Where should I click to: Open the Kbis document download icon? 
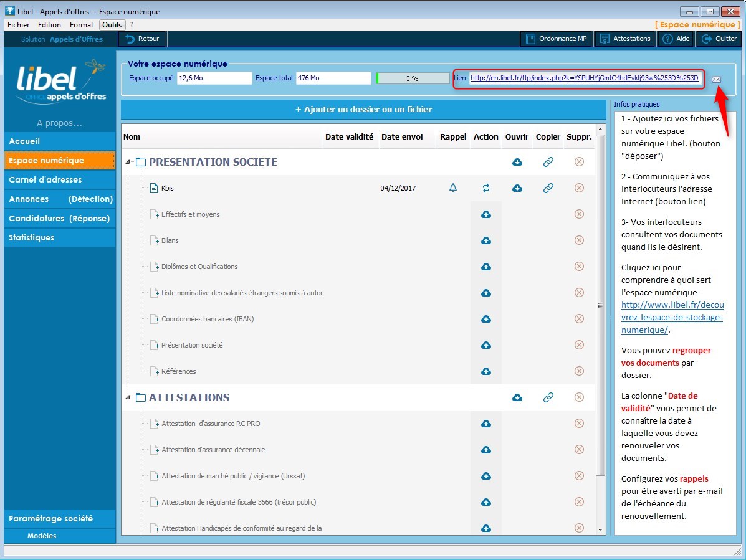(x=517, y=188)
